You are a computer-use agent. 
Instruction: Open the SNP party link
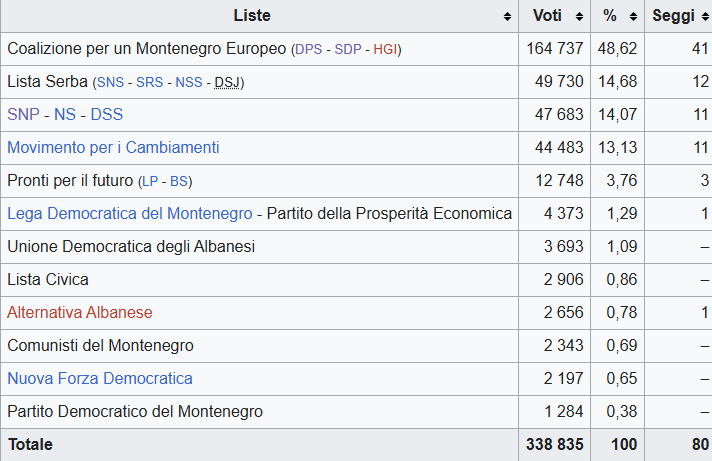23,115
